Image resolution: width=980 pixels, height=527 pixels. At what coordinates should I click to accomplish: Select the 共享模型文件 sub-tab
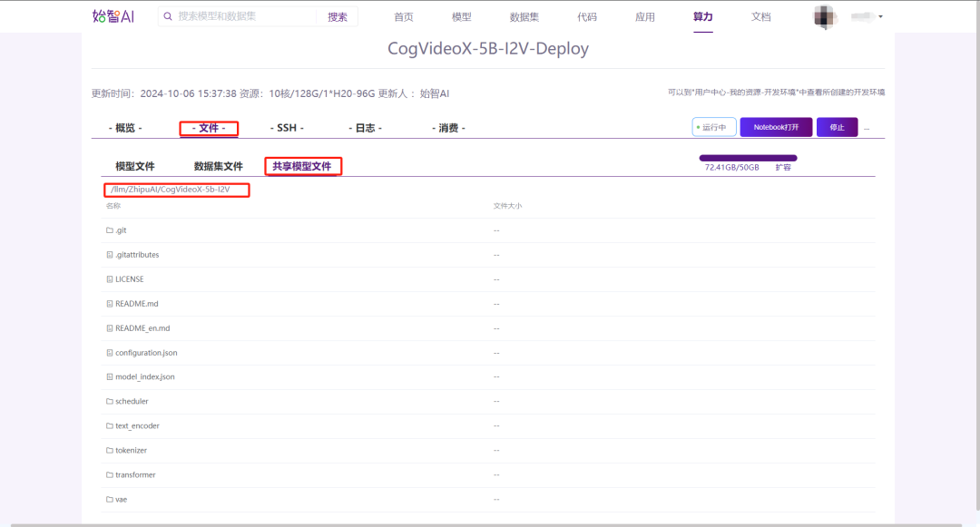(x=302, y=166)
